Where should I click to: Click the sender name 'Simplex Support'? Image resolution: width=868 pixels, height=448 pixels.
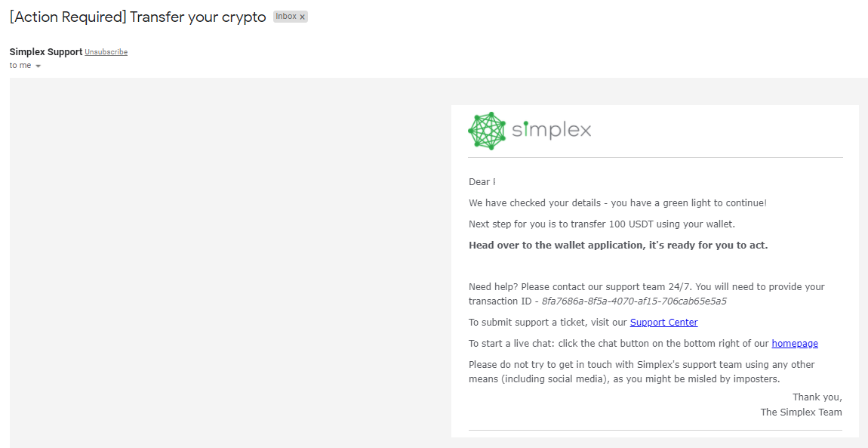click(x=45, y=51)
